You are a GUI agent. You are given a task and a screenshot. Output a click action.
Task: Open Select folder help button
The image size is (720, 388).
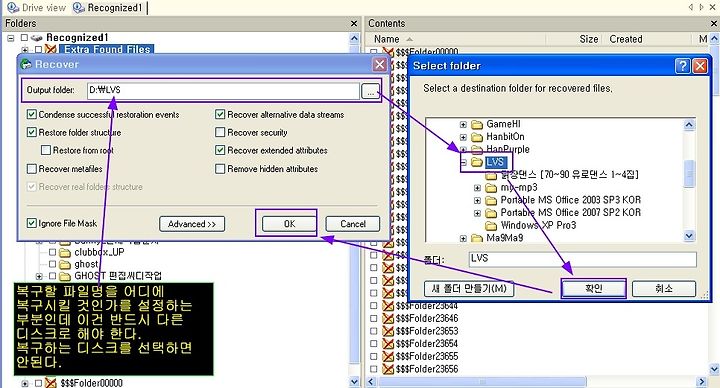682,66
